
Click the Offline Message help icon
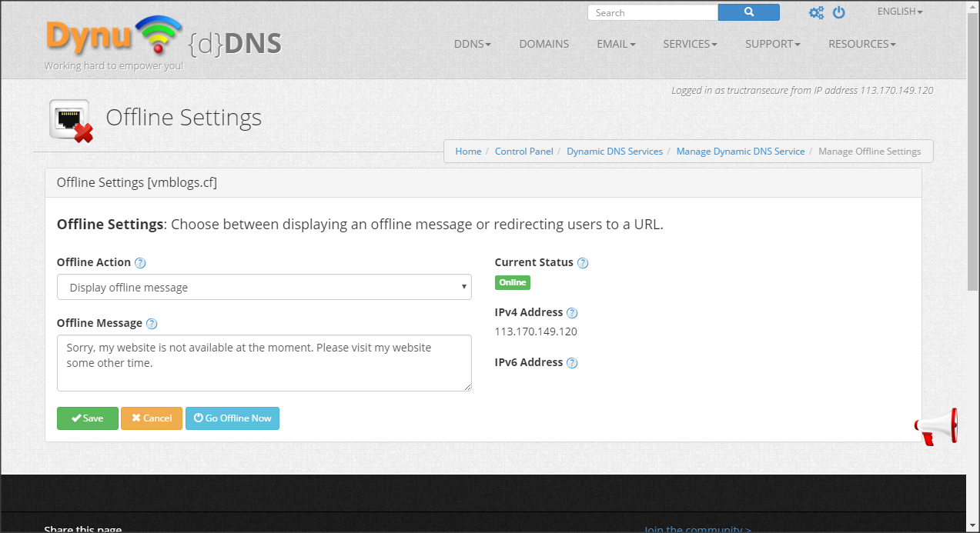[x=152, y=324]
